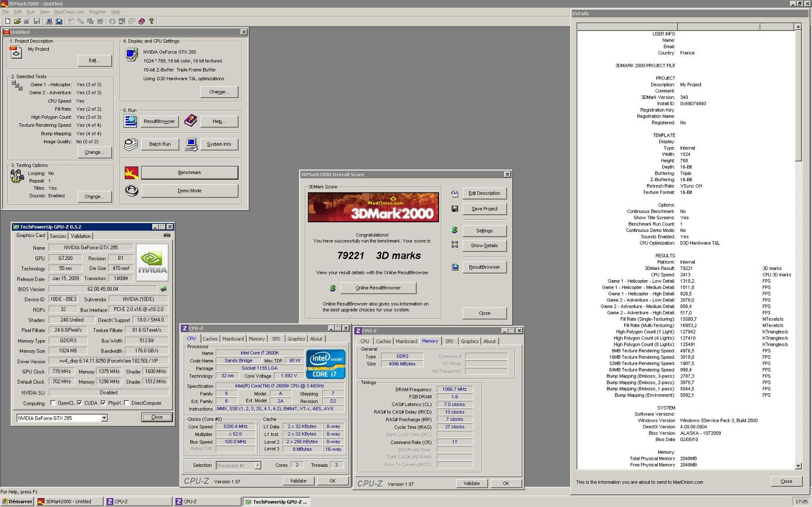Click the purple help book toolbar icon

pyautogui.click(x=142, y=21)
